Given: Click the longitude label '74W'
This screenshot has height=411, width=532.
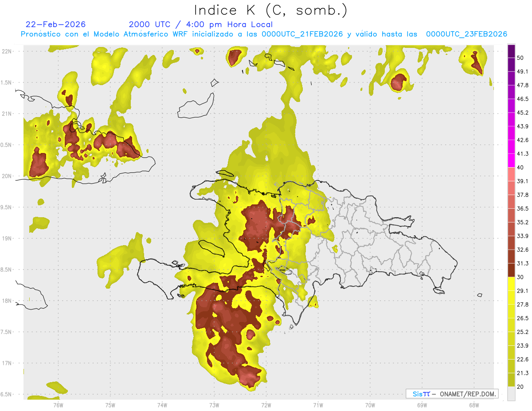Looking at the screenshot, I should click(162, 405).
